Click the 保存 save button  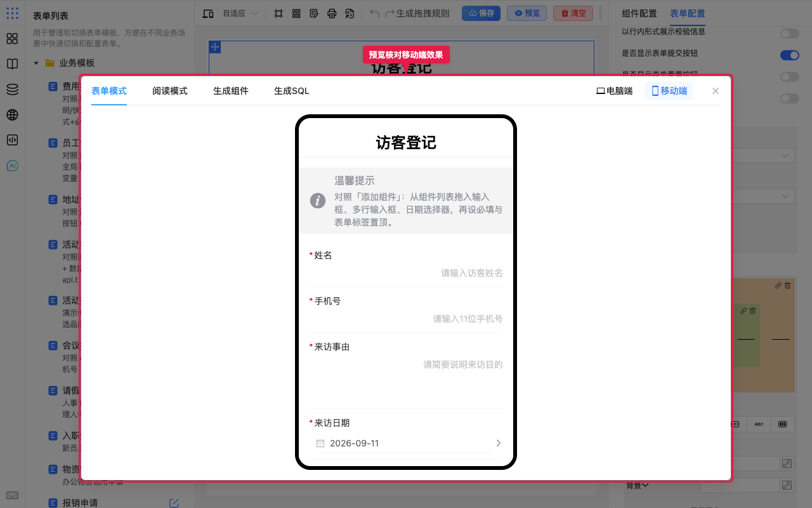click(x=481, y=13)
